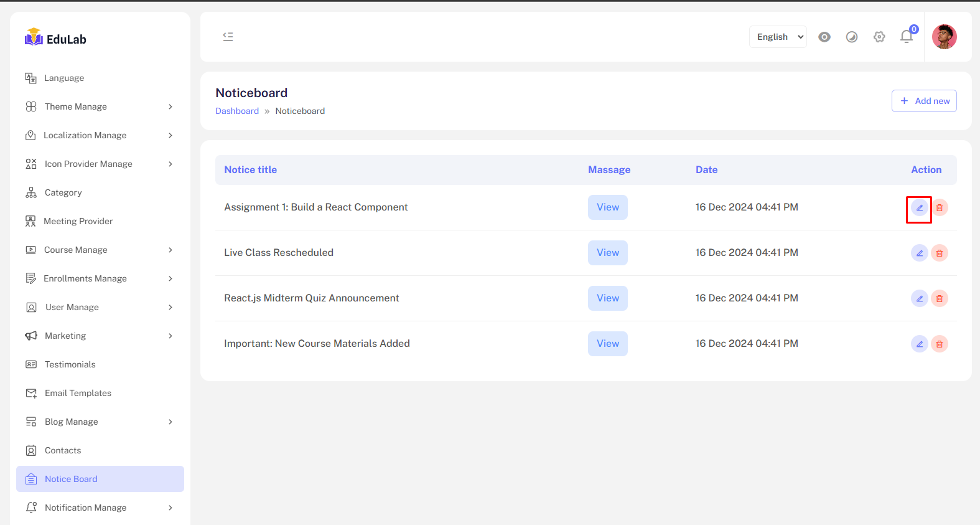Edit the Assignment 1 notice
Viewport: 980px width, 525px height.
coord(919,207)
